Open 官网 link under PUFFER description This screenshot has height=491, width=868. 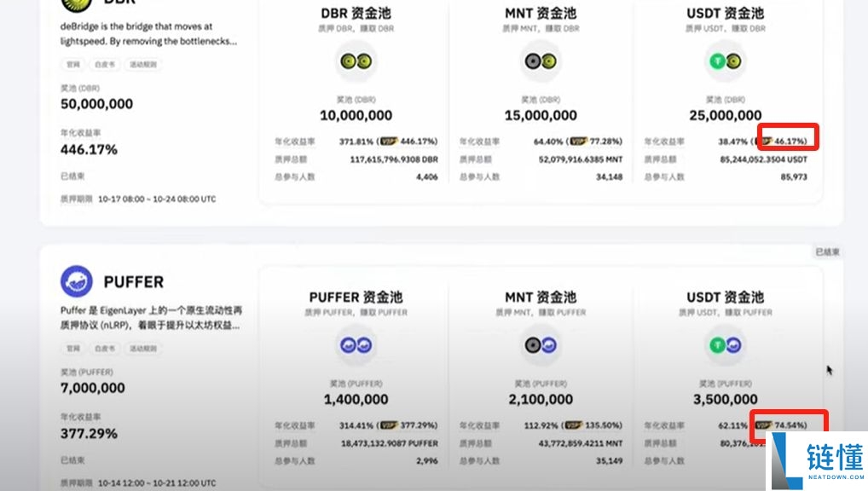pos(73,348)
